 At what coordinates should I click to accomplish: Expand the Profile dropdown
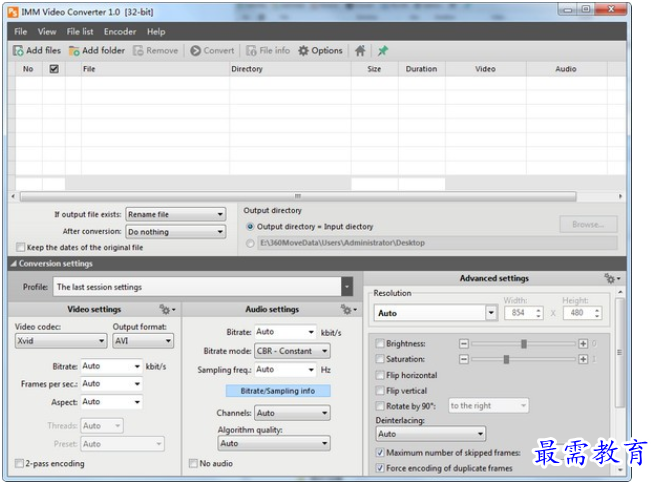[x=347, y=287]
